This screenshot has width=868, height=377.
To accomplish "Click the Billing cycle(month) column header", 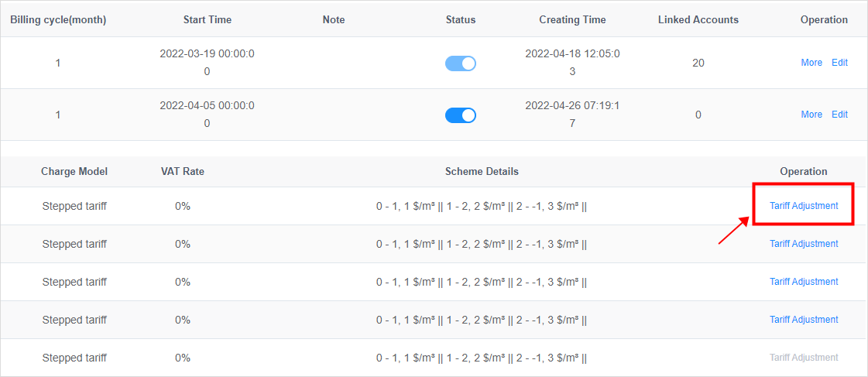I will coord(58,20).
